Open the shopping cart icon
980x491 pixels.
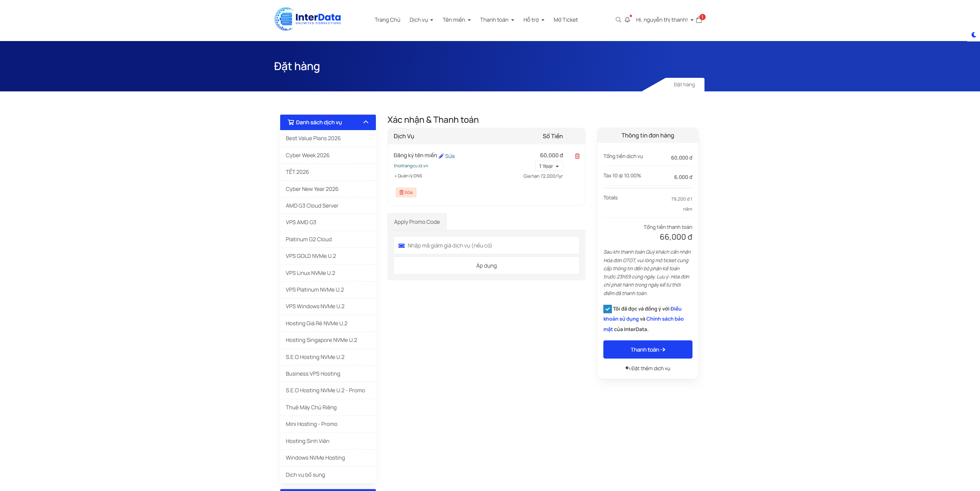(699, 20)
